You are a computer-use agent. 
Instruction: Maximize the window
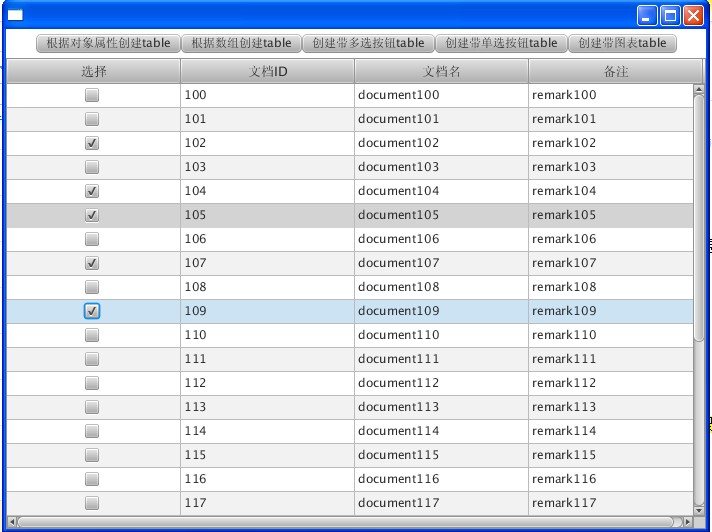[670, 15]
